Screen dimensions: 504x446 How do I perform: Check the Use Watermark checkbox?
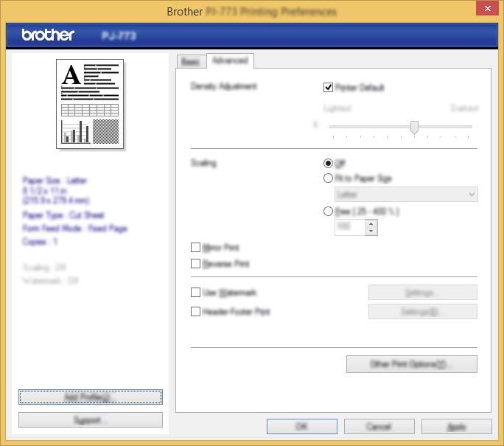pos(195,292)
